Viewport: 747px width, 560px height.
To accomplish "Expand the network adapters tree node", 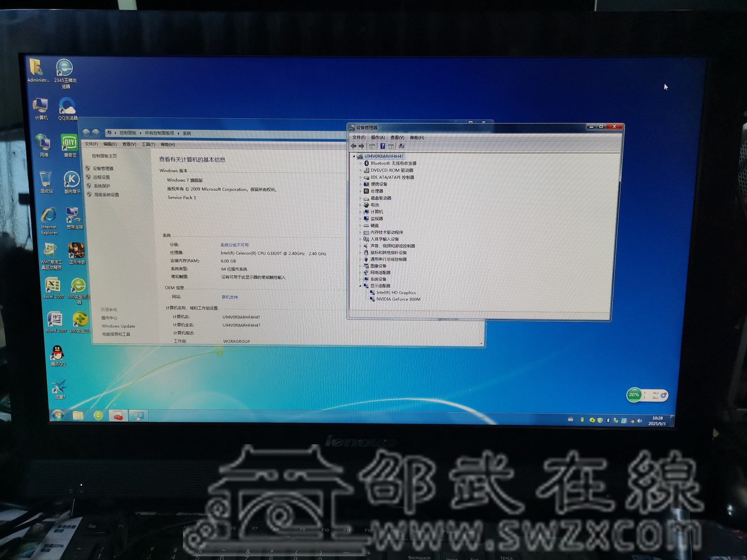I will coord(360,273).
